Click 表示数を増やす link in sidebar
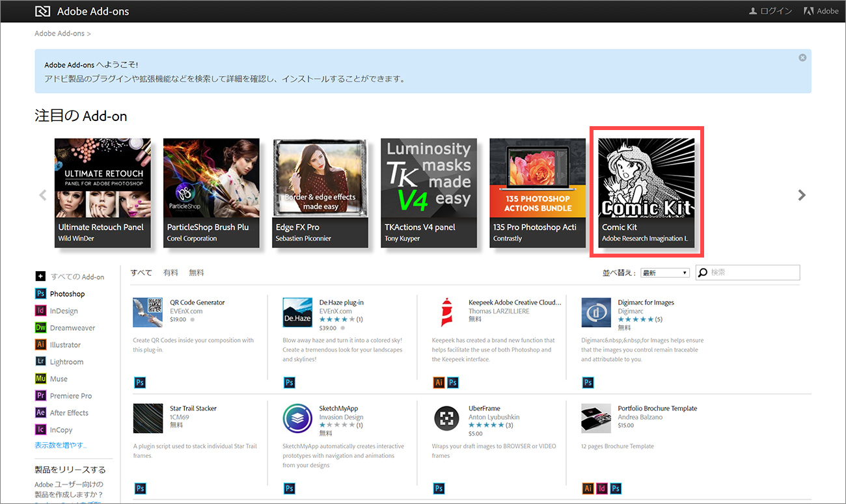 tap(61, 445)
